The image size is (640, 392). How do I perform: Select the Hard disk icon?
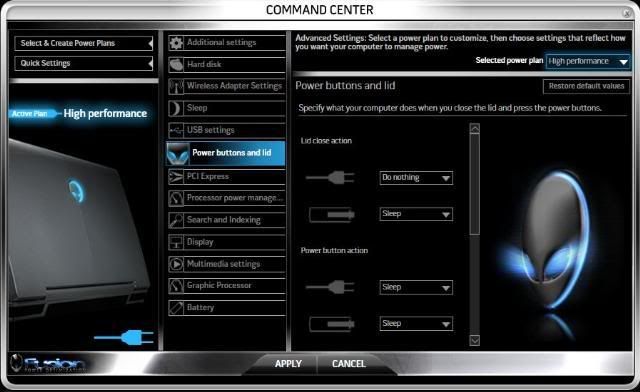(176, 65)
